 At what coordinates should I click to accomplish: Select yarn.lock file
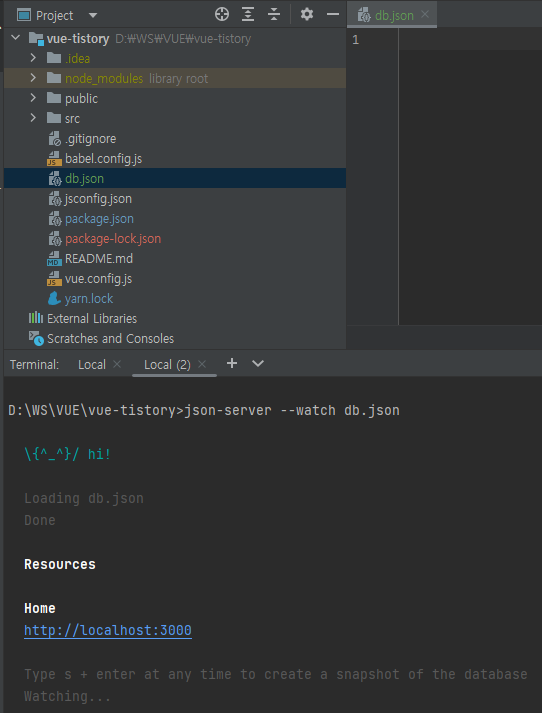pyautogui.click(x=89, y=299)
